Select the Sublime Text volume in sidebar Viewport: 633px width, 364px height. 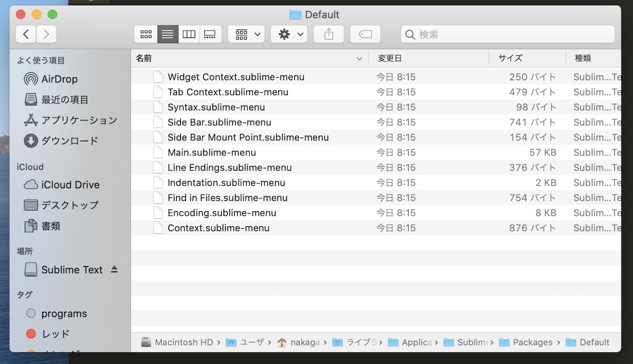coord(63,270)
